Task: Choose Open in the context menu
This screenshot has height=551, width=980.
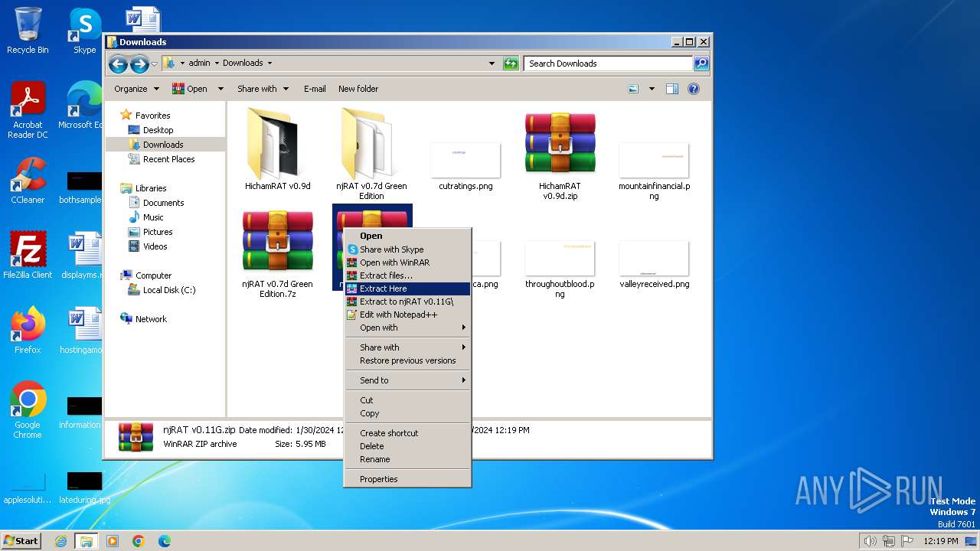Action: point(407,236)
